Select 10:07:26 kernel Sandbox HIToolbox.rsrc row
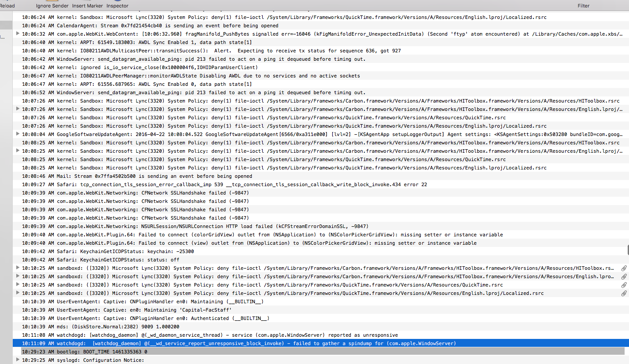Screen dimensions: 629x364 [321, 101]
